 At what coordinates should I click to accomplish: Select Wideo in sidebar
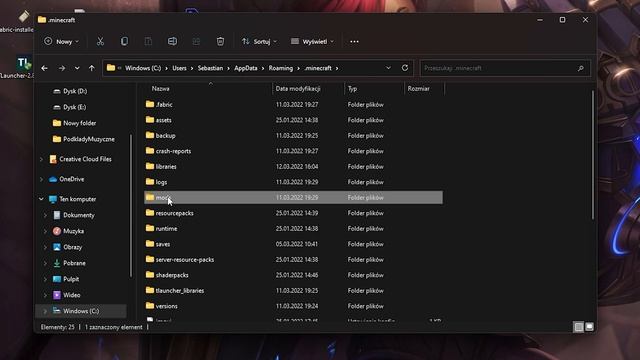[71, 295]
